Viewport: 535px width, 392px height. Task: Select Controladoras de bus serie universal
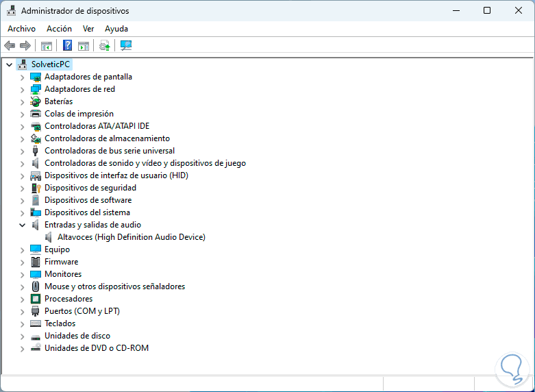point(110,151)
